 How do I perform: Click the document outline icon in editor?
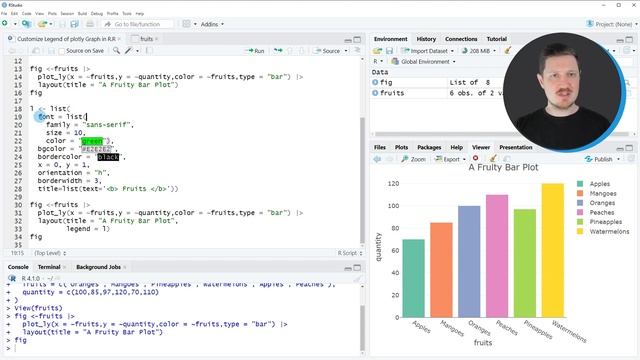pos(357,50)
